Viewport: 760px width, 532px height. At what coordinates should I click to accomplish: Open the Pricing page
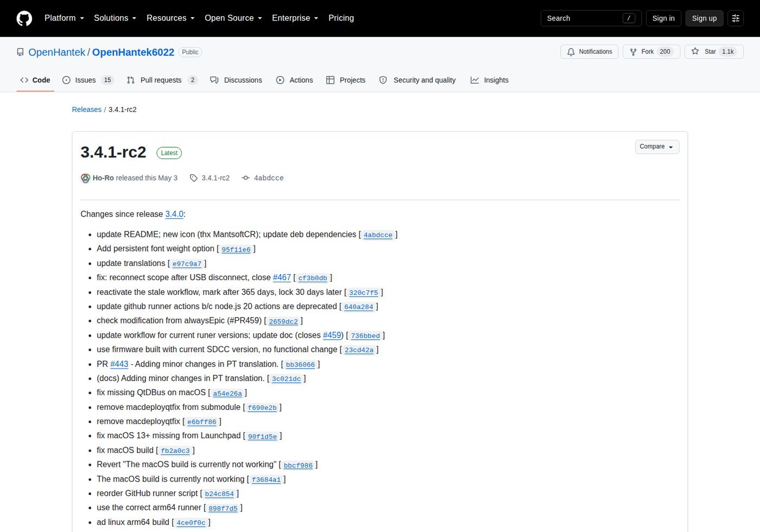pos(341,18)
